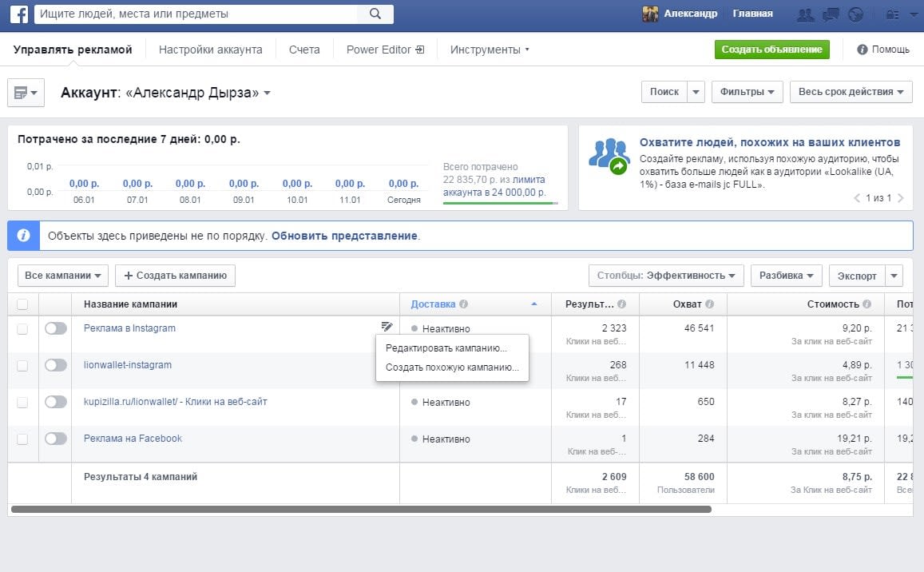The image size is (924, 572).
Task: Click Обновить представление link
Action: pos(344,236)
